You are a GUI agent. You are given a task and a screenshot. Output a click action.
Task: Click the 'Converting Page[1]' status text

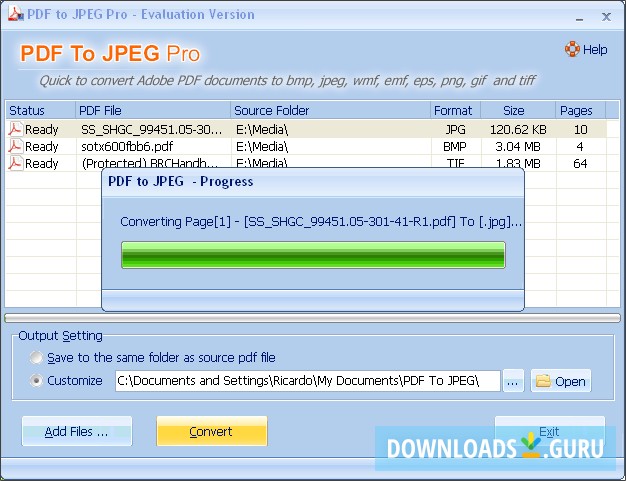(321, 221)
